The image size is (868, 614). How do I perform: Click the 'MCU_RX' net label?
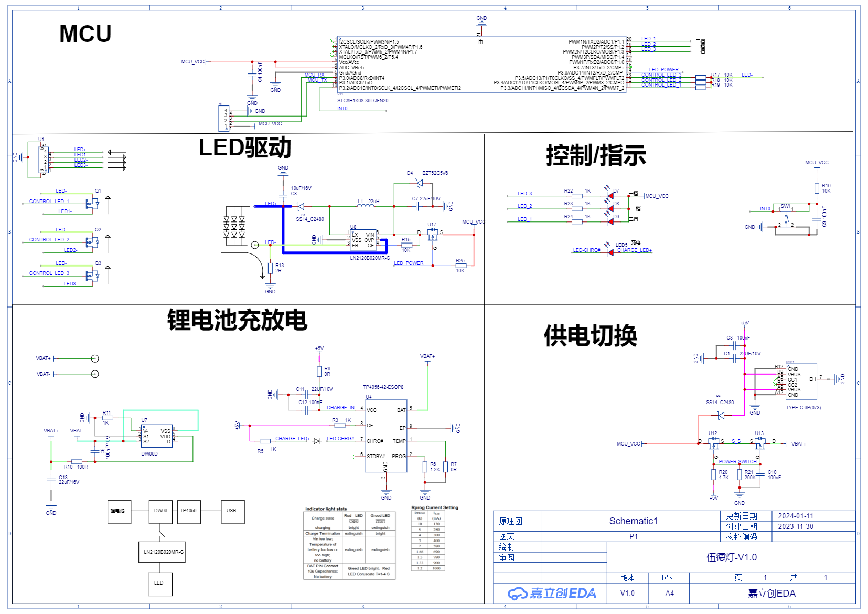pos(314,75)
